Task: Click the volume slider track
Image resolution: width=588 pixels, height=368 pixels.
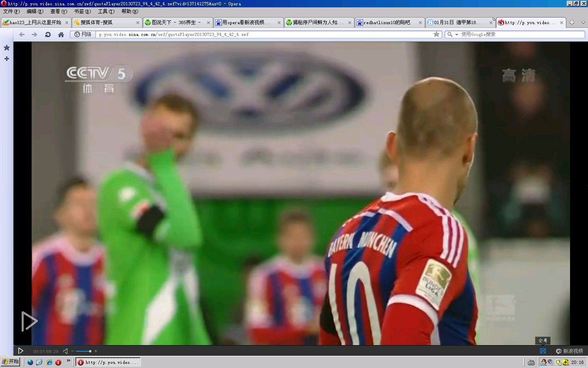Action: tap(84, 351)
